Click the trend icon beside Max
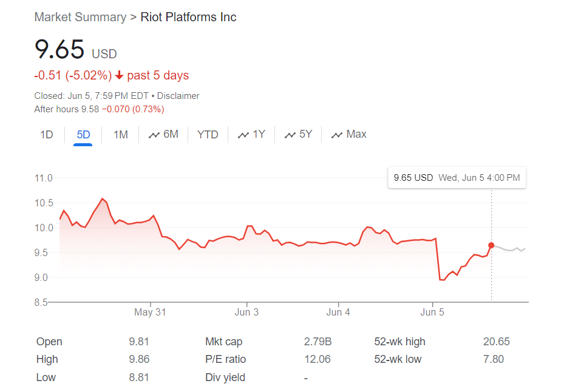567x392 pixels. pyautogui.click(x=337, y=135)
